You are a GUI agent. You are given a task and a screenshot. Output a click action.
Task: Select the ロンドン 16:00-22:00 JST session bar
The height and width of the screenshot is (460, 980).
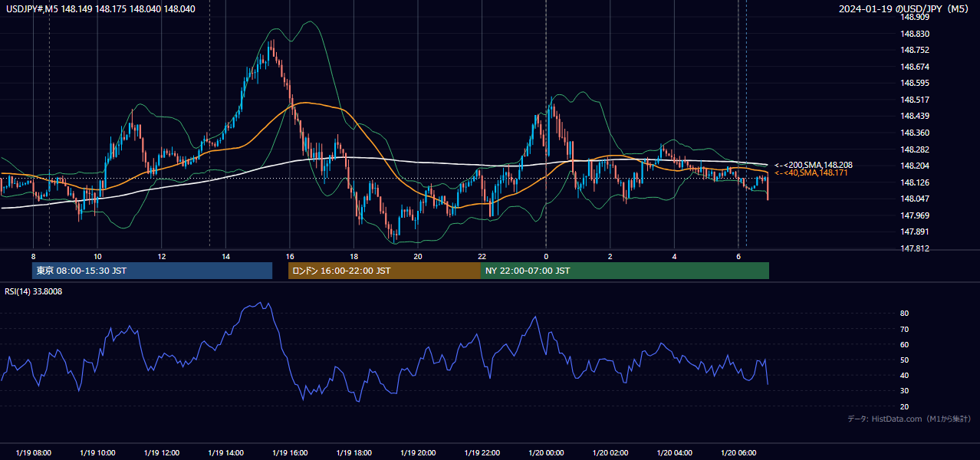384,271
